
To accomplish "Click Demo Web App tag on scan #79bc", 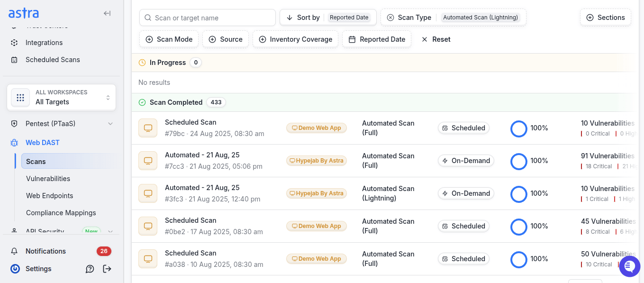I will [317, 128].
